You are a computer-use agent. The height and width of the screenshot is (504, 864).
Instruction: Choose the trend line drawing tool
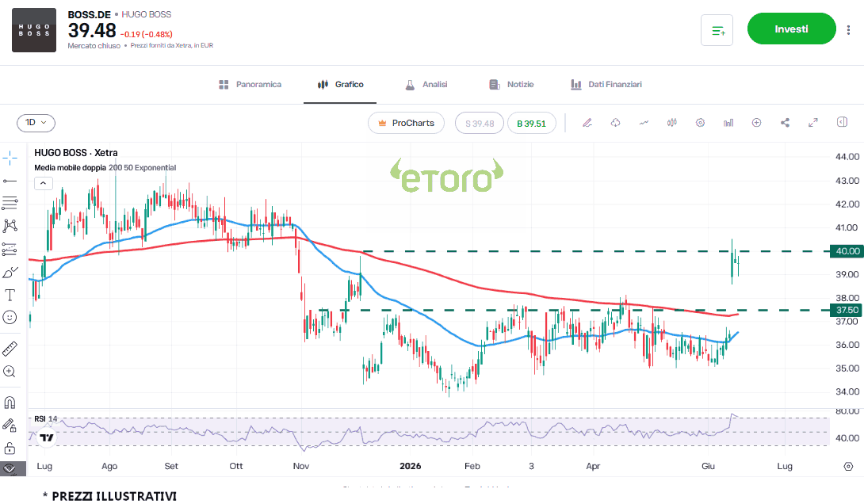coord(10,181)
